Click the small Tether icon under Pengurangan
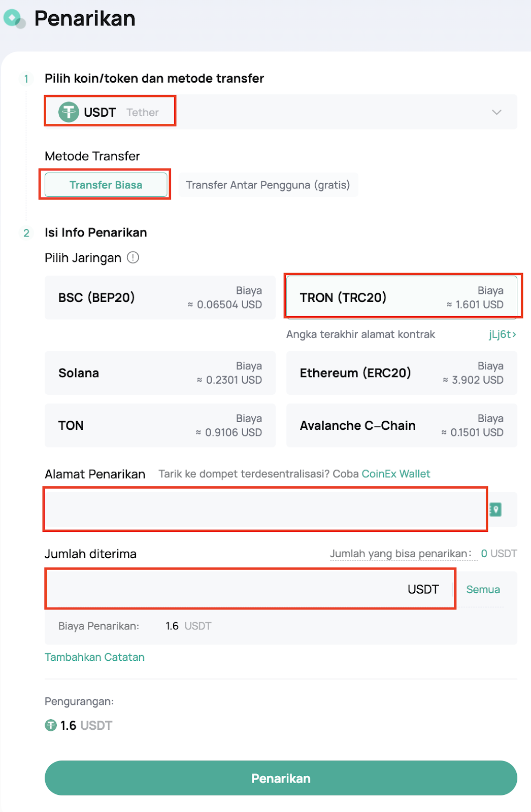531x812 pixels. pyautogui.click(x=51, y=725)
